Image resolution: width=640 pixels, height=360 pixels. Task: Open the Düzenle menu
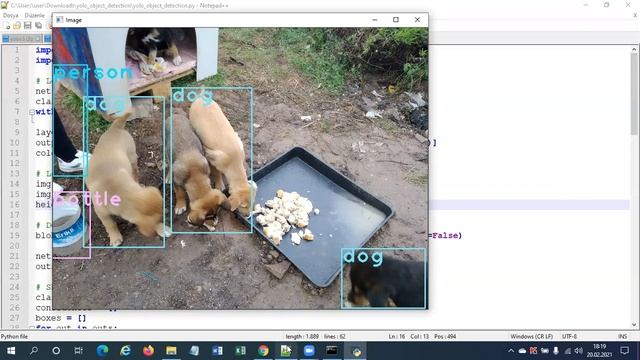coord(35,15)
